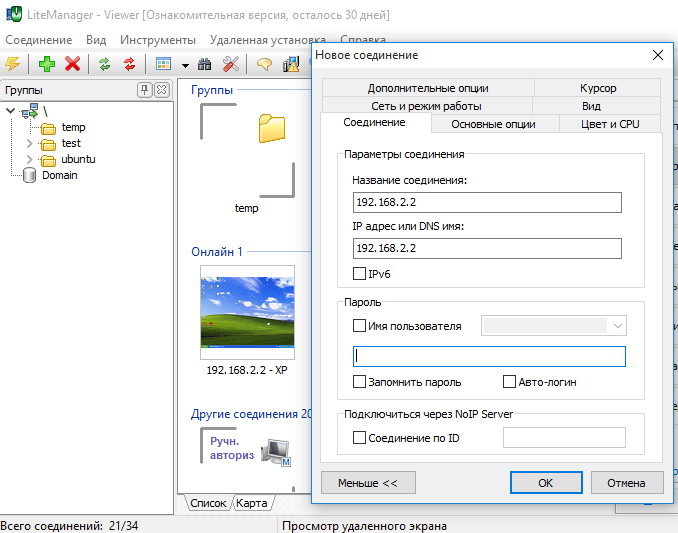Open the Удаленная установка menu
The width and height of the screenshot is (678, 533).
[x=268, y=40]
